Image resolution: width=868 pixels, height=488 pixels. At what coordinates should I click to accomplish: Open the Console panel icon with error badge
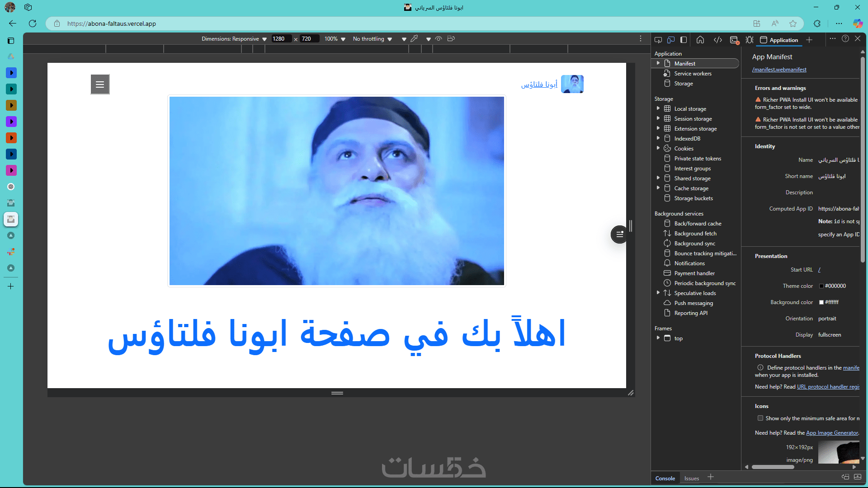coord(734,40)
